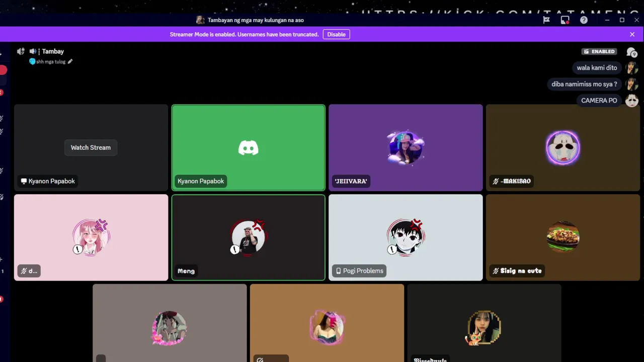Click the Sisig na cute food avatar
This screenshot has width=644, height=362.
(563, 236)
